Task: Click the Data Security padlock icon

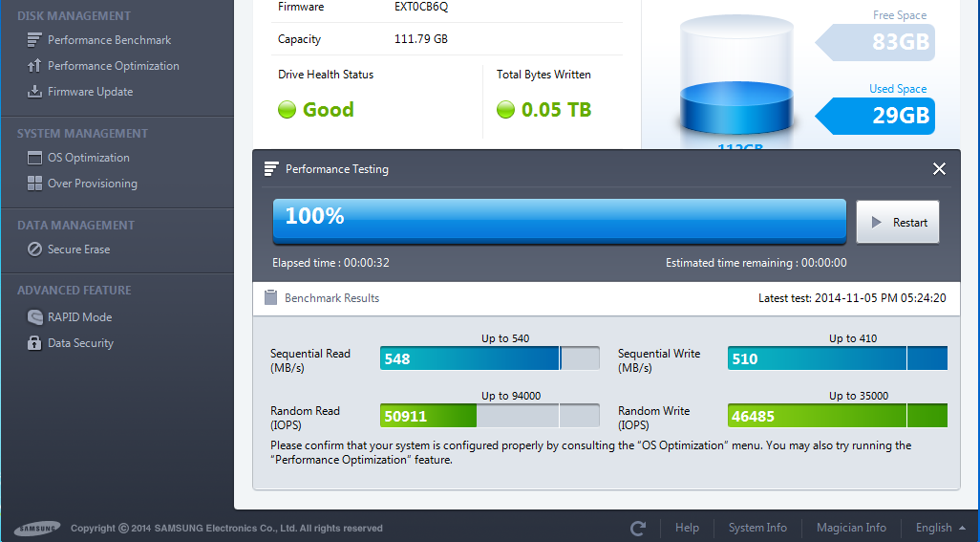Action: click(34, 342)
